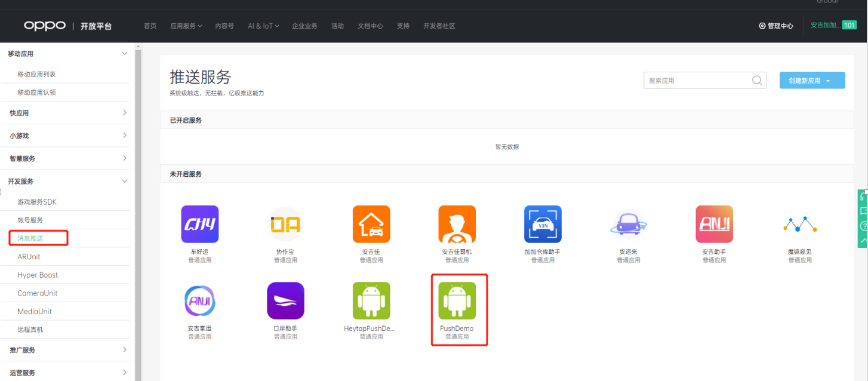Click the 货运来 car app icon
868x381 pixels.
pyautogui.click(x=629, y=224)
